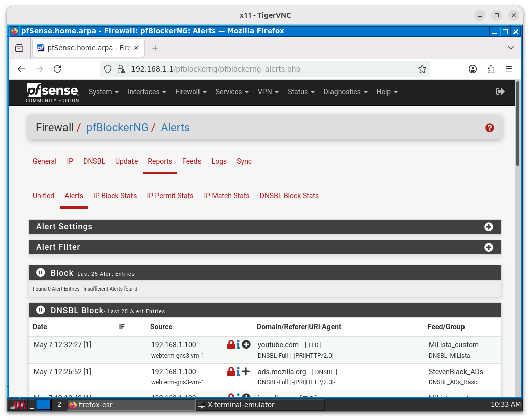Select the Alerts sub-tab

pos(74,196)
